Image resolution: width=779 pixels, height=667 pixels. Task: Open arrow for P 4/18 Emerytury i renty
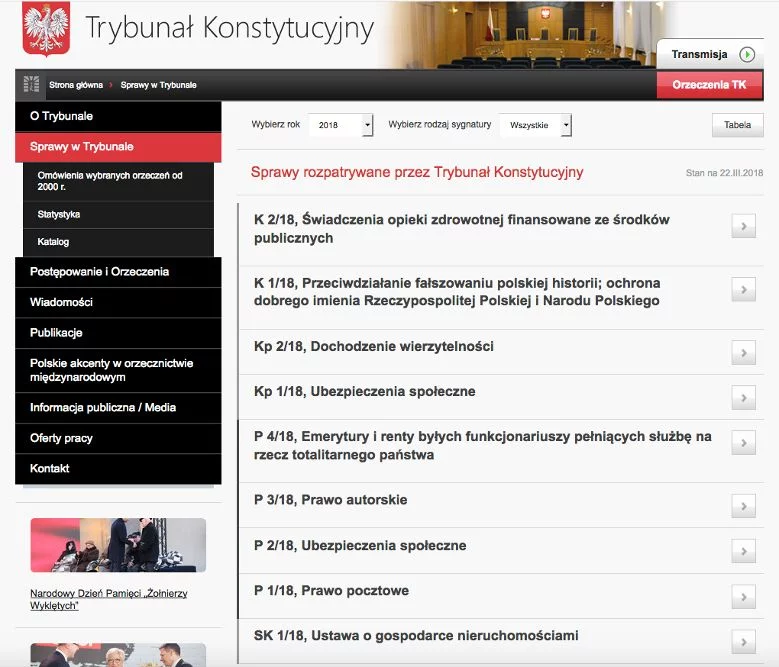coord(743,443)
